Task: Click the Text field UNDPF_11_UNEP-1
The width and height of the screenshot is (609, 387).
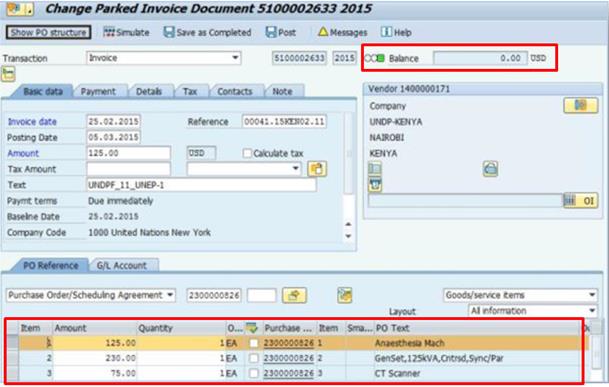Action: click(201, 185)
